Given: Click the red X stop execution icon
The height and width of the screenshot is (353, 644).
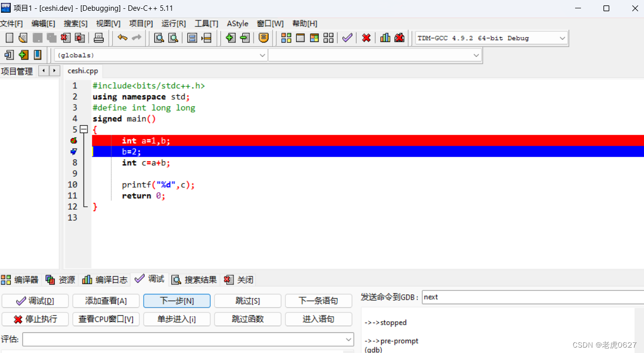Looking at the screenshot, I should (x=366, y=38).
